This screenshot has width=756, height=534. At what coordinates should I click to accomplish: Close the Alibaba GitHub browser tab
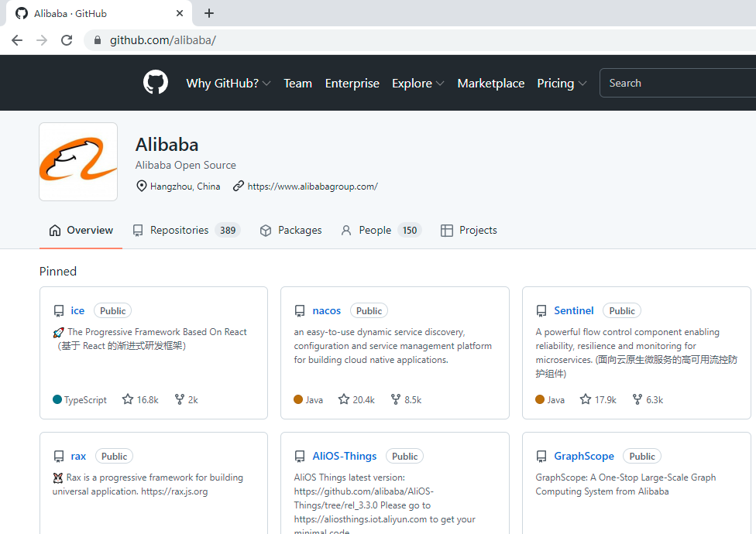[180, 13]
